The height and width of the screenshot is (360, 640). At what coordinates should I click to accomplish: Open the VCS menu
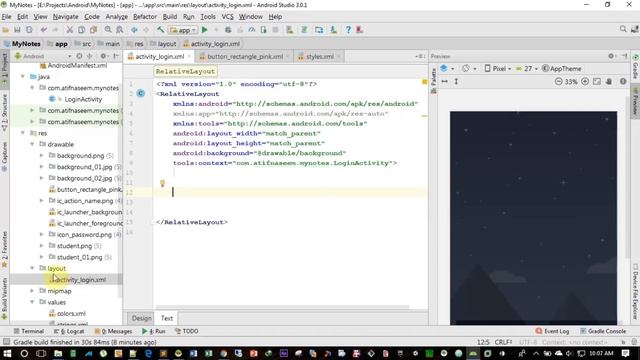tap(227, 17)
